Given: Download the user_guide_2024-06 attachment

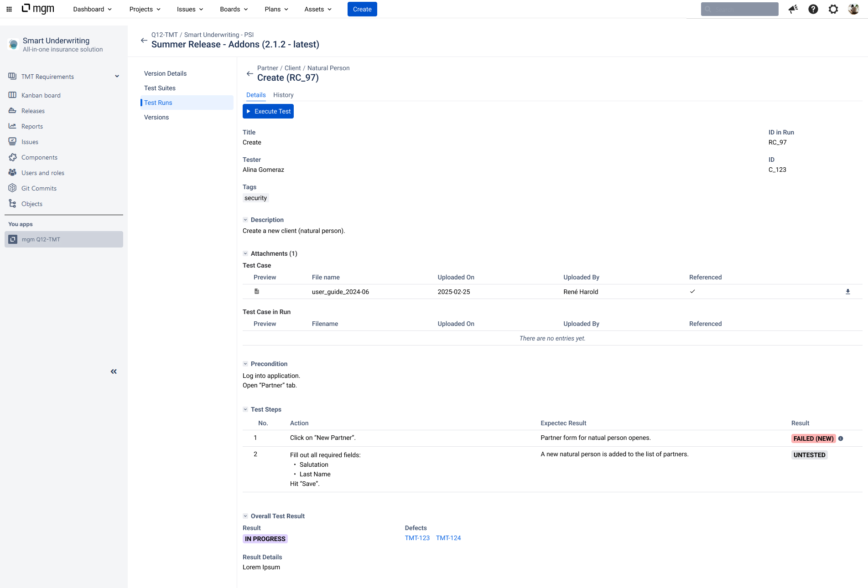Looking at the screenshot, I should coord(847,291).
